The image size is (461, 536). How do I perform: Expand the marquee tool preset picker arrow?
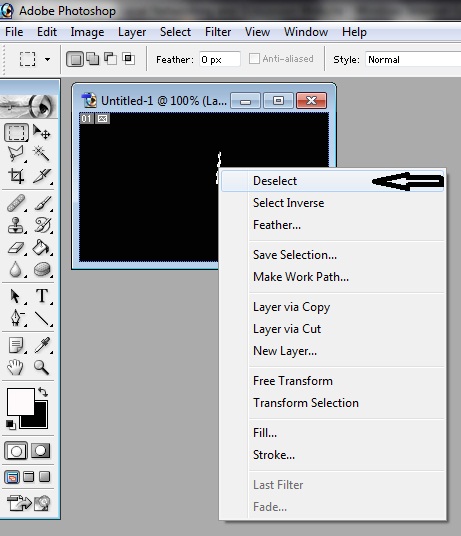48,59
